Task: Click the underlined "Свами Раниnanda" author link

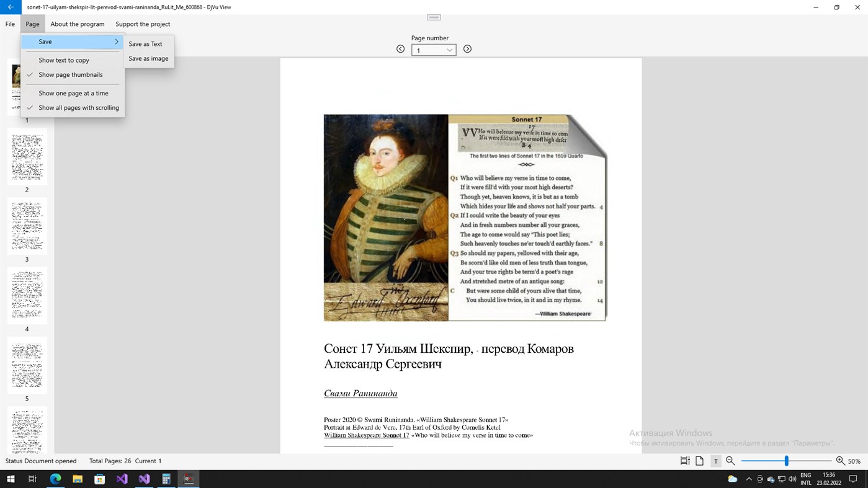Action: (360, 393)
